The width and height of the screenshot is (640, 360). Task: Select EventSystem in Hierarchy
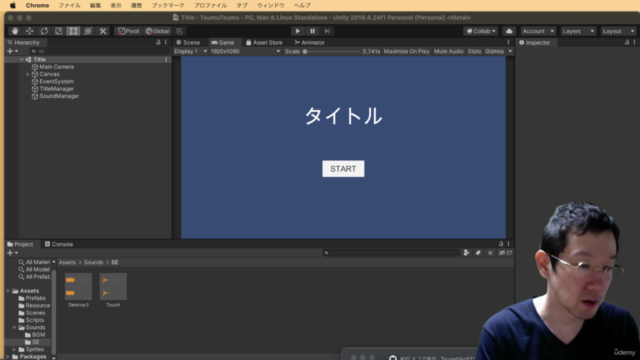coord(56,82)
